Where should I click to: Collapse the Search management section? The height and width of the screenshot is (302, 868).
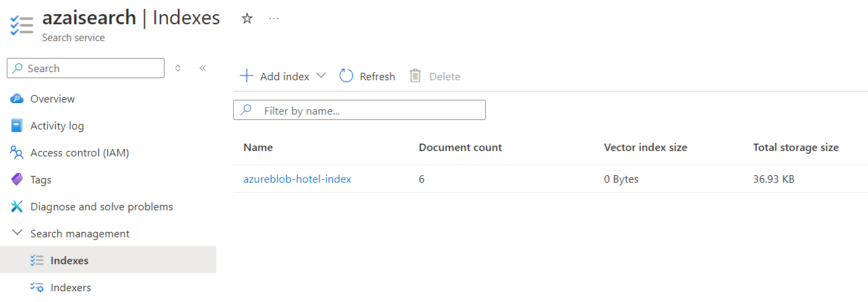point(18,234)
